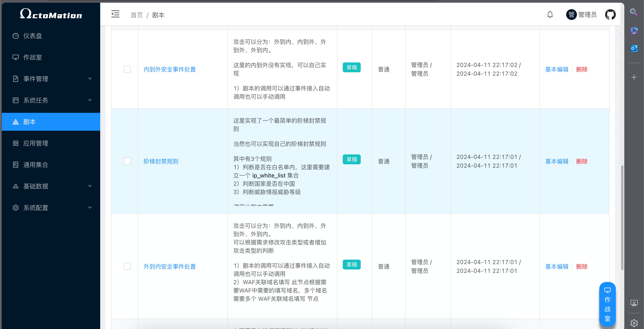
Task: Click the 管 administrator avatar
Action: 571,15
